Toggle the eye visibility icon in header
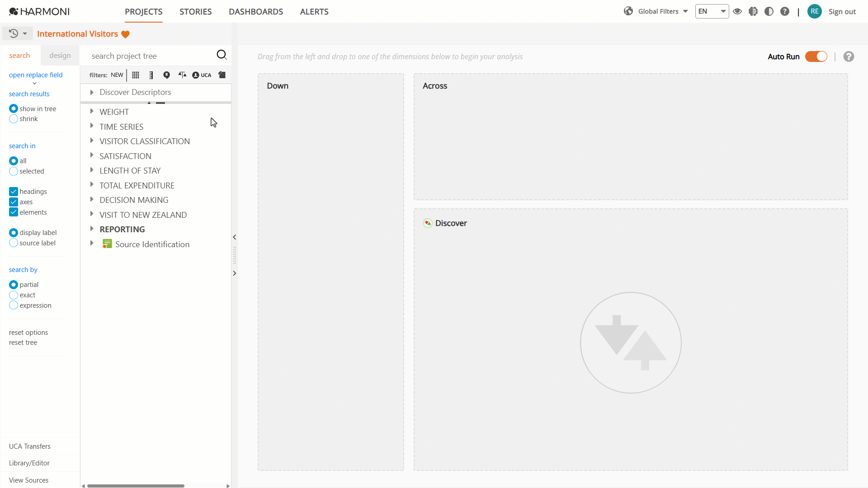Image resolution: width=868 pixels, height=488 pixels. tap(737, 11)
